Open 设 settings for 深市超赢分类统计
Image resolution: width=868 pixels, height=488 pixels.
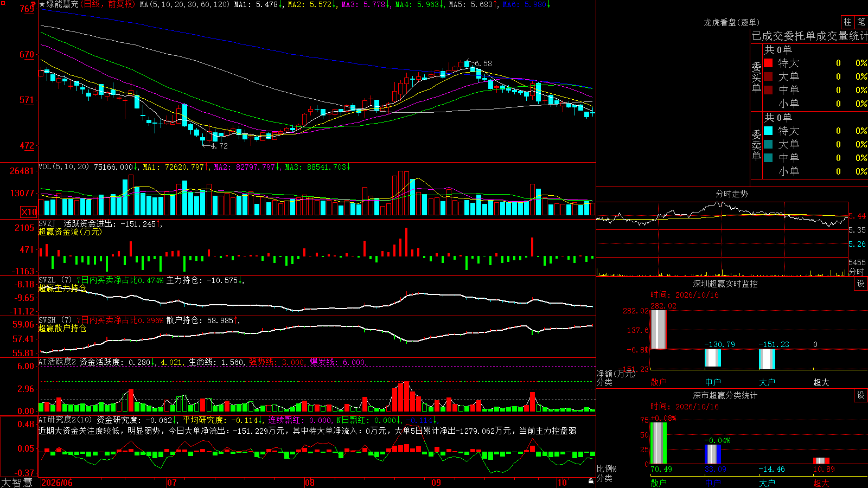(x=861, y=395)
